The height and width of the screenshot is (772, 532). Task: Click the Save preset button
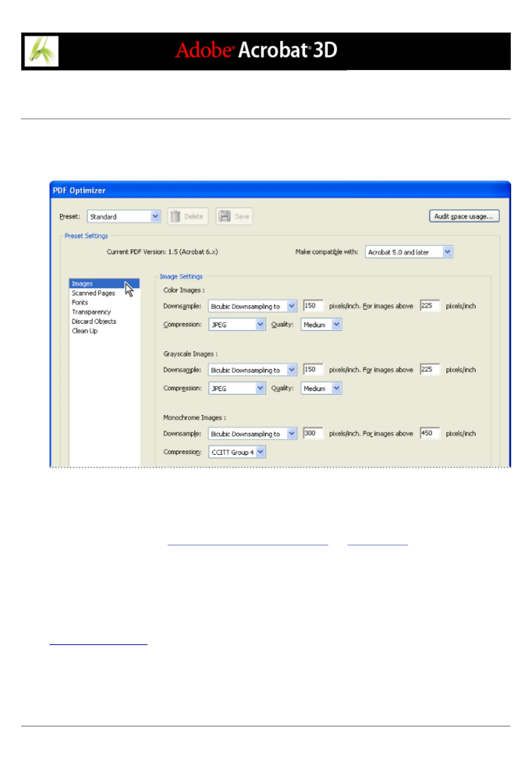(234, 216)
